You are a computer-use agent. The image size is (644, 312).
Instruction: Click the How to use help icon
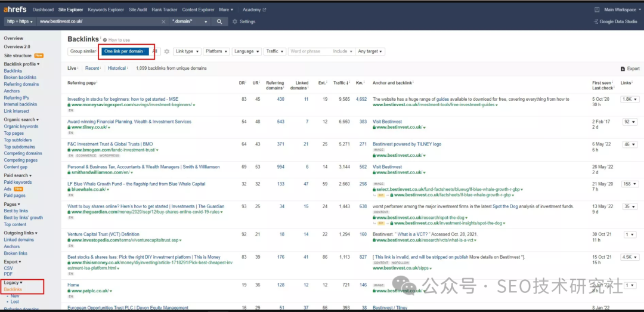[x=105, y=40]
